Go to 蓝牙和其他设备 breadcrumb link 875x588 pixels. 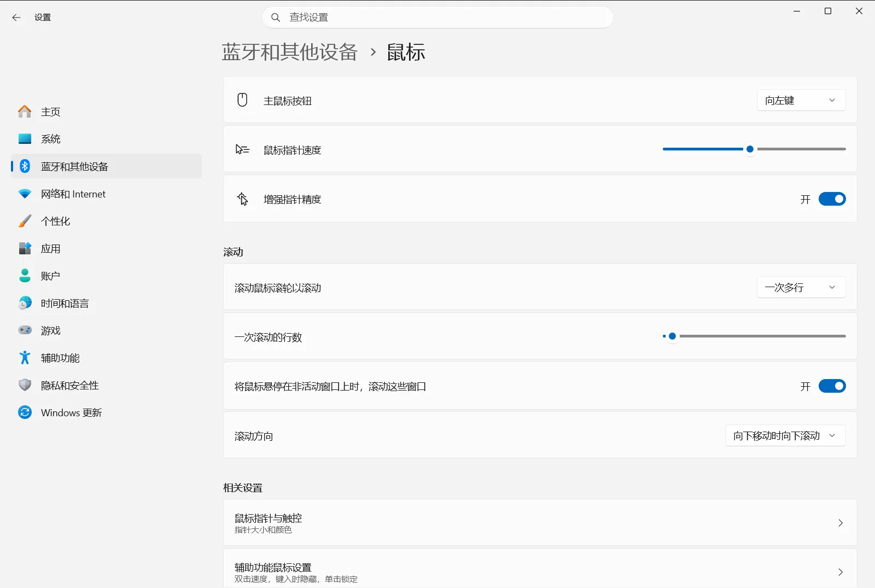[290, 53]
